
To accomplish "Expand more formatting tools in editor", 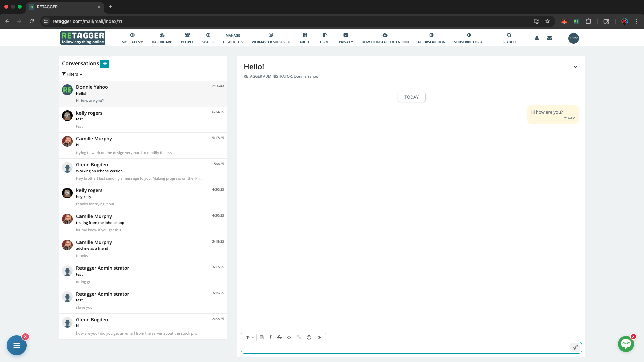I will pos(319,337).
